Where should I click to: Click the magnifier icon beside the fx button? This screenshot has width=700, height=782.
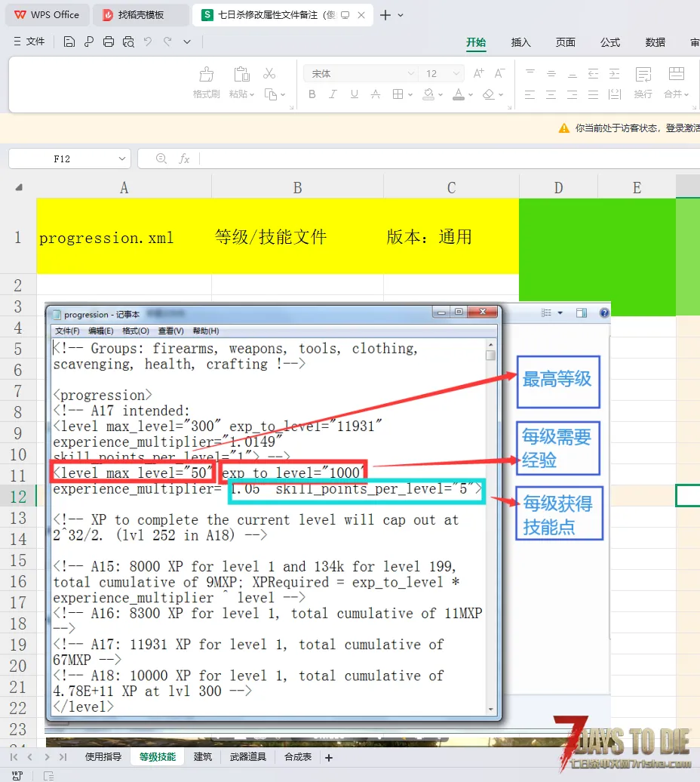161,159
